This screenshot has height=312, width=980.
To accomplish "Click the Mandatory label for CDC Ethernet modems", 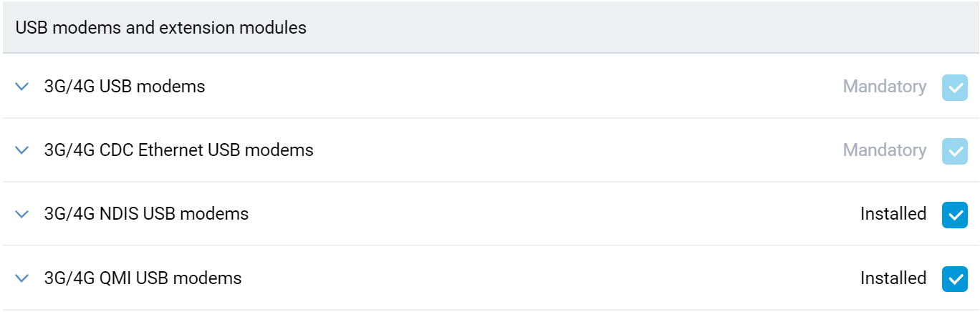I will 884,150.
